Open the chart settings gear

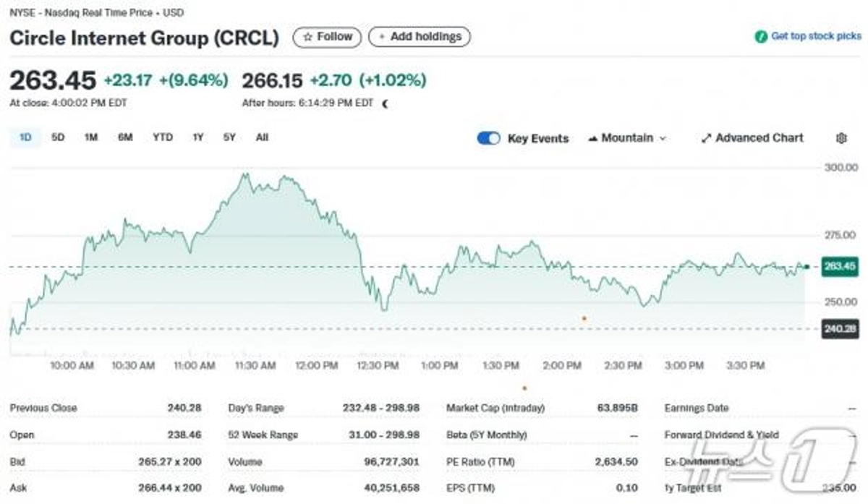point(841,137)
